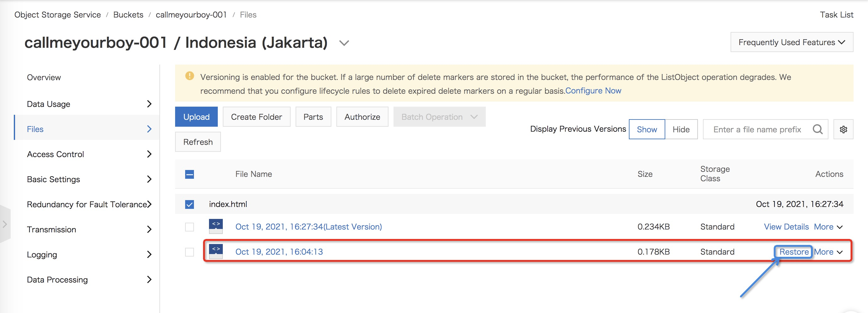This screenshot has width=868, height=313.
Task: Check the latest version row checkbox
Action: coord(189,227)
